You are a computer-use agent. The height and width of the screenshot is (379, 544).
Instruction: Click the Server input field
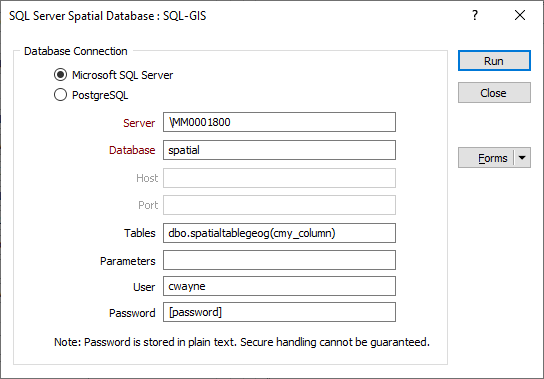tap(279, 122)
